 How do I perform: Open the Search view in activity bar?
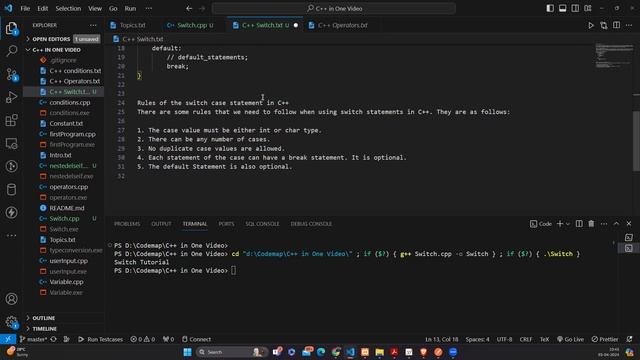click(x=11, y=51)
